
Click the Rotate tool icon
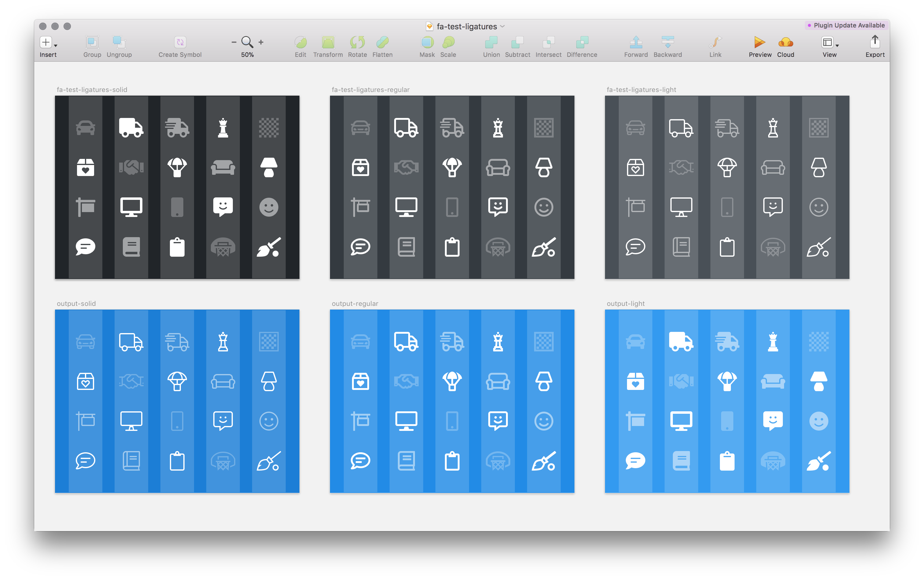[x=357, y=42]
